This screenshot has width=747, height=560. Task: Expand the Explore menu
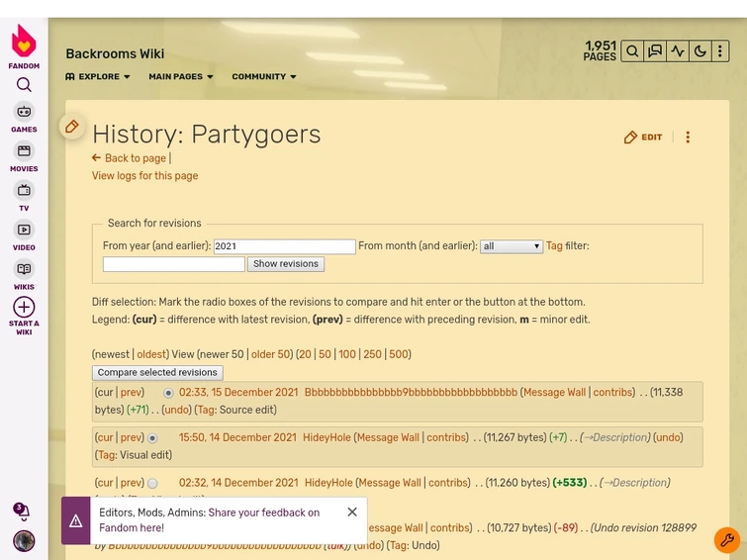[x=98, y=77]
